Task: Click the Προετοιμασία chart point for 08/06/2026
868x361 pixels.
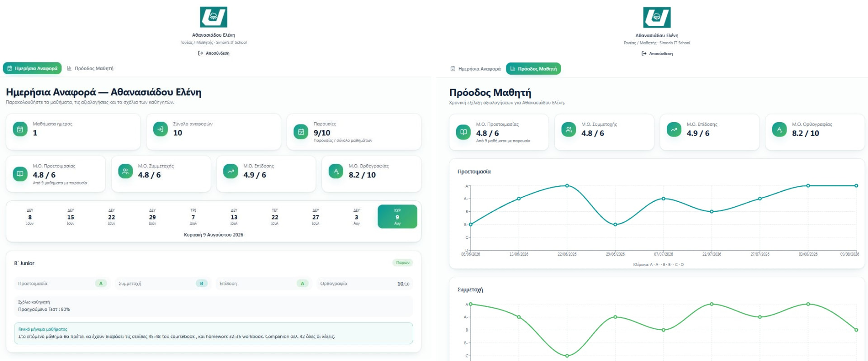Action: [471, 224]
